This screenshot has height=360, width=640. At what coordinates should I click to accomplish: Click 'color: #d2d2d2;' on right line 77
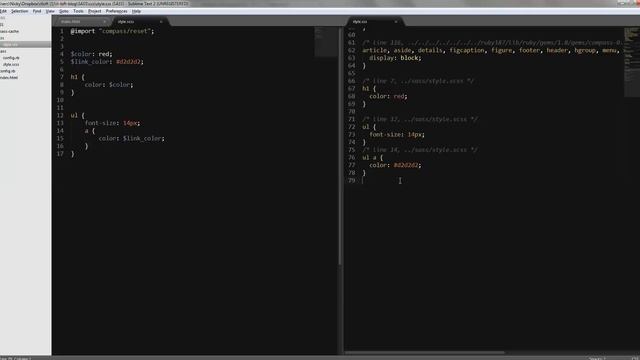click(x=395, y=165)
